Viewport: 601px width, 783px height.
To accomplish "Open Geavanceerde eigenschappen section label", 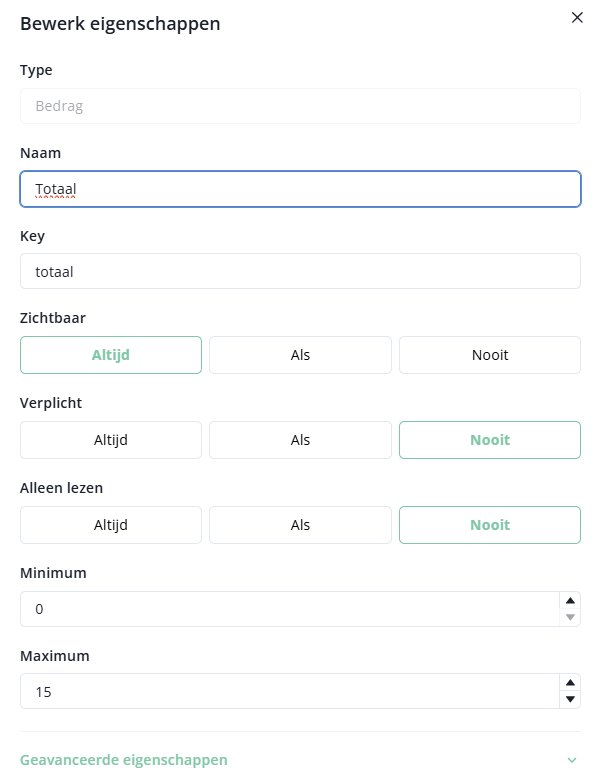I will click(x=124, y=760).
